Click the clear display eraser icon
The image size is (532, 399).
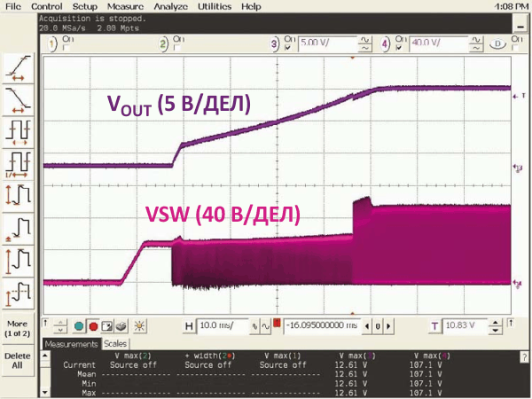pos(121,326)
